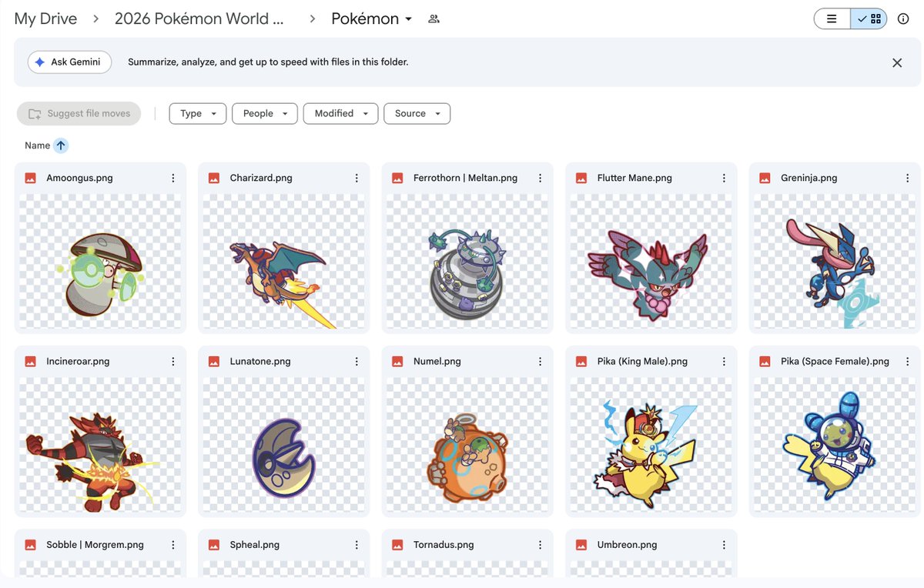Click the image file icon beside Amoongus.png
This screenshot has height=588, width=924.
pos(31,178)
